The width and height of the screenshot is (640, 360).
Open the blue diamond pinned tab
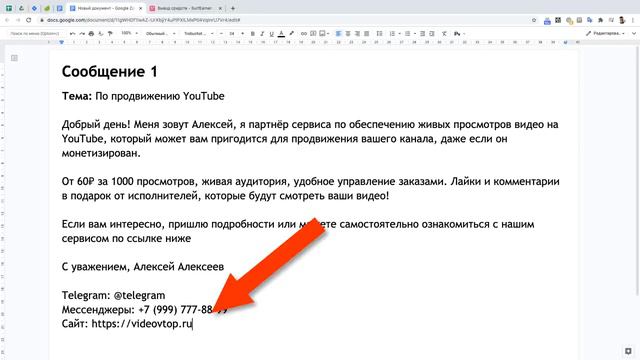click(34, 8)
